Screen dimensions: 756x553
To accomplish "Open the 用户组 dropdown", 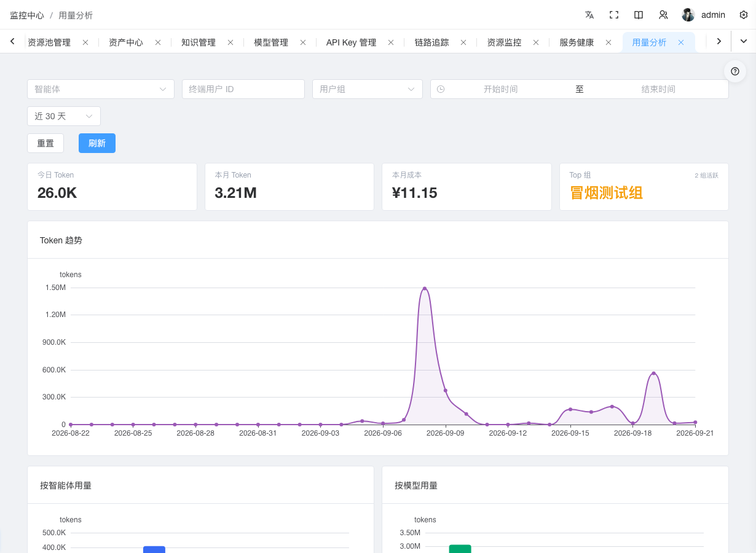I will pos(368,89).
